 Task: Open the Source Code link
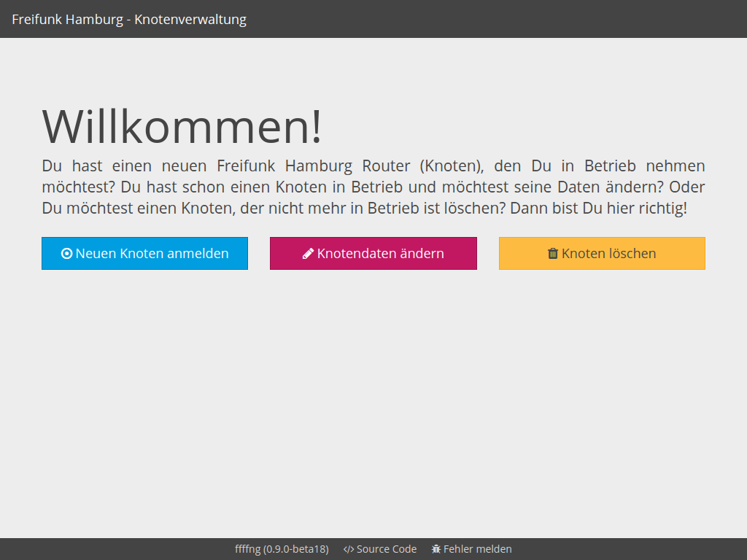[x=380, y=549]
